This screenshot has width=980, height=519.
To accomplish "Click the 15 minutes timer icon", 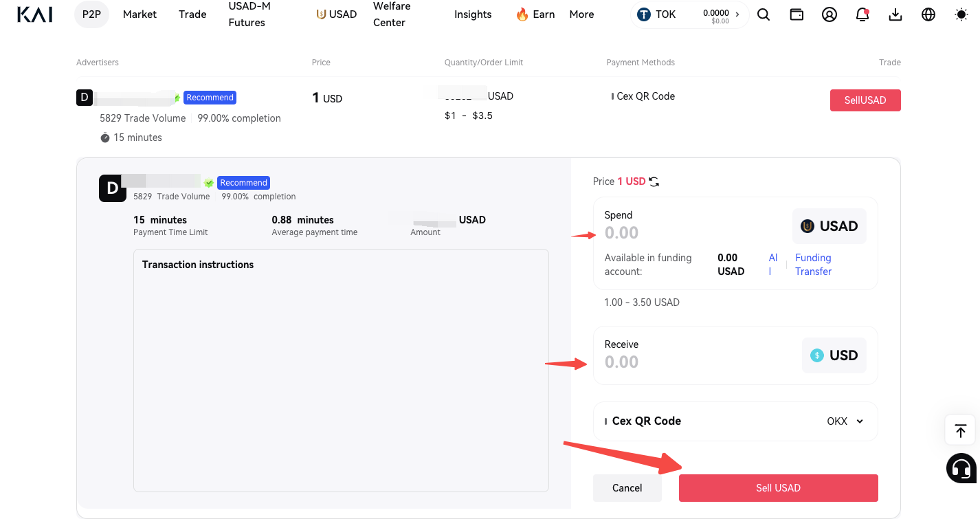I will 105,137.
